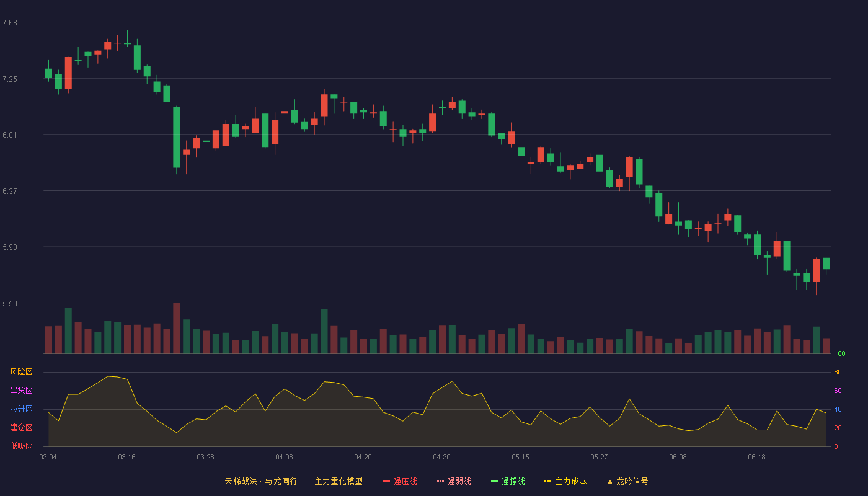The image size is (868, 496).
Task: Click the 建仓区 zone label
Action: coord(21,428)
